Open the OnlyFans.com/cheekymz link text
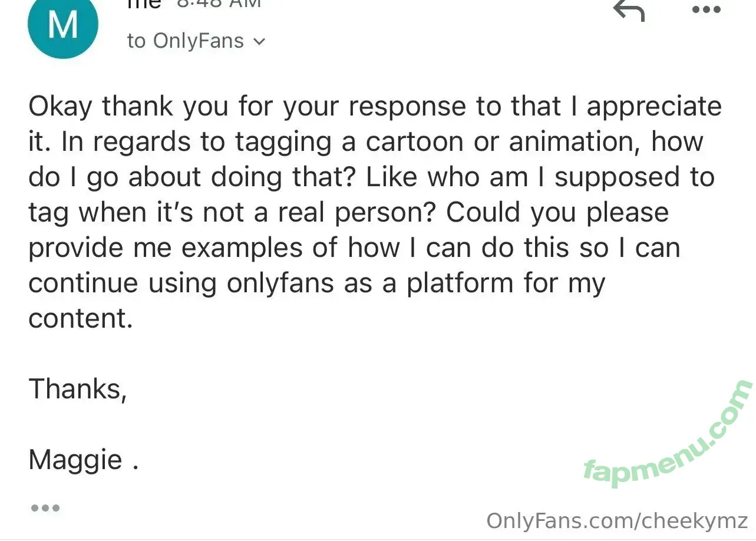Viewport: 756px width, 541px height. pyautogui.click(x=617, y=522)
